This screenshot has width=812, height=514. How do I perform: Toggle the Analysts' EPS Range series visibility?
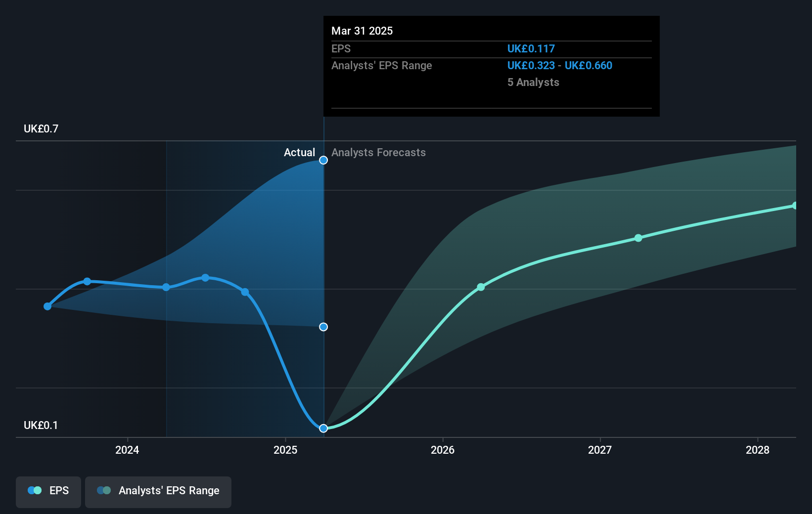click(x=158, y=491)
